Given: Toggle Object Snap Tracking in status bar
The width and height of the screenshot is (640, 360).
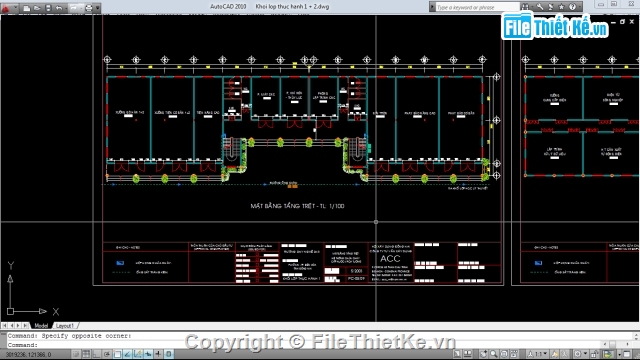Looking at the screenshot, I should point(127,354).
